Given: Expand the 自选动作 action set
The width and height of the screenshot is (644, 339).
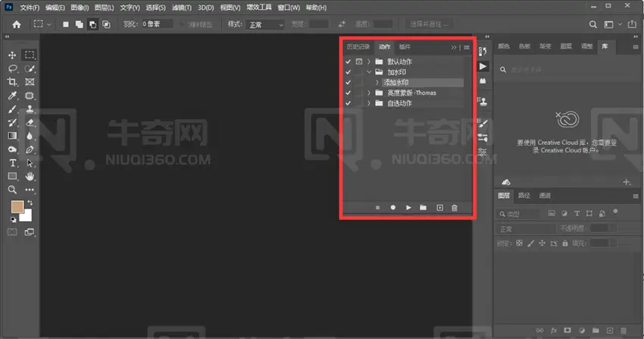Looking at the screenshot, I should point(369,103).
